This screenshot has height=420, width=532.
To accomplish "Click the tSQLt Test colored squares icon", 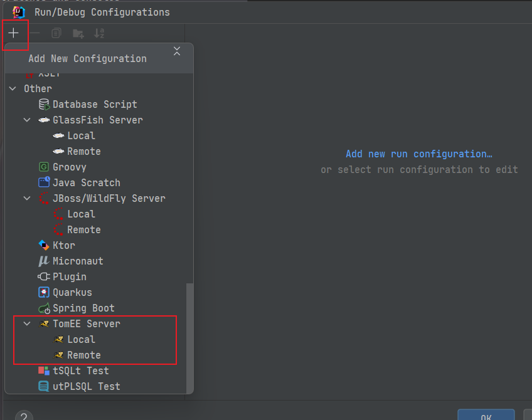I will 44,370.
